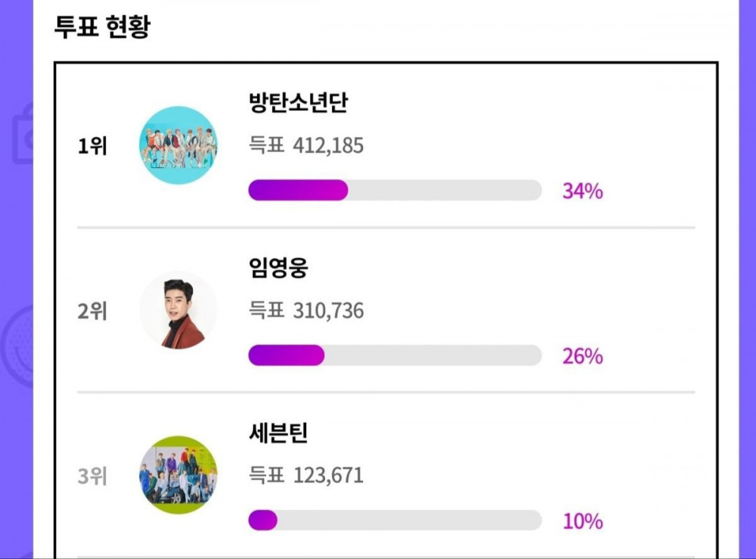Click the 26% vote progress bar
The height and width of the screenshot is (559, 756).
pyautogui.click(x=395, y=356)
